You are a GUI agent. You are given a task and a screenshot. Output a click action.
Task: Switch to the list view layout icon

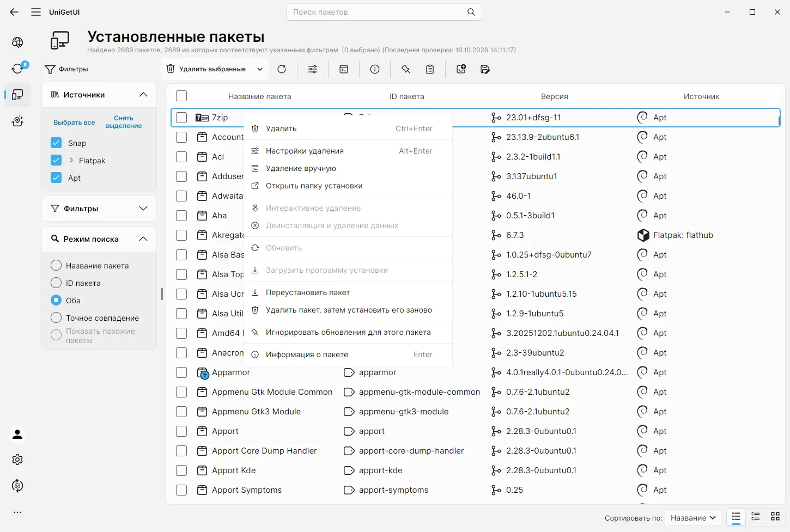(736, 517)
